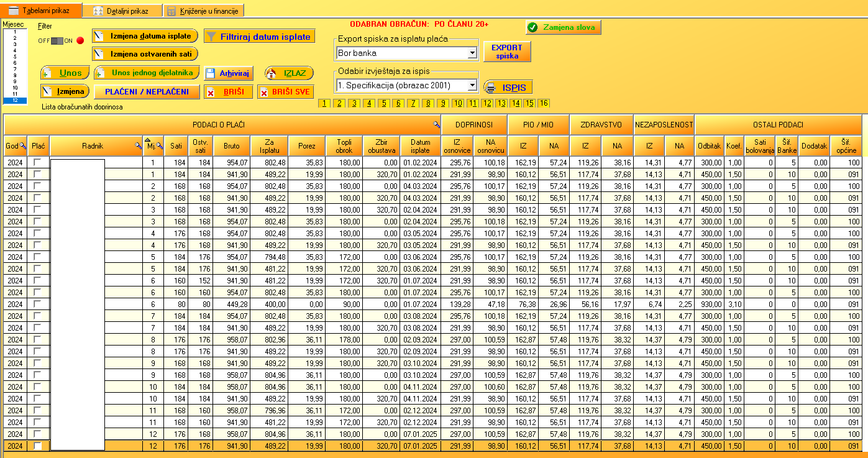The height and width of the screenshot is (458, 868).
Task: Click magnifier in PODACI O PLAĆI header
Action: coord(436,125)
